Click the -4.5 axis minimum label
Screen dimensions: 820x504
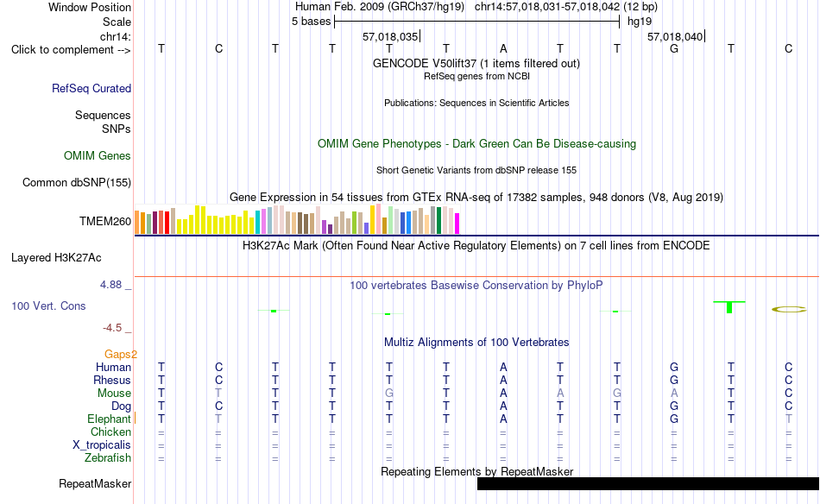pos(112,328)
